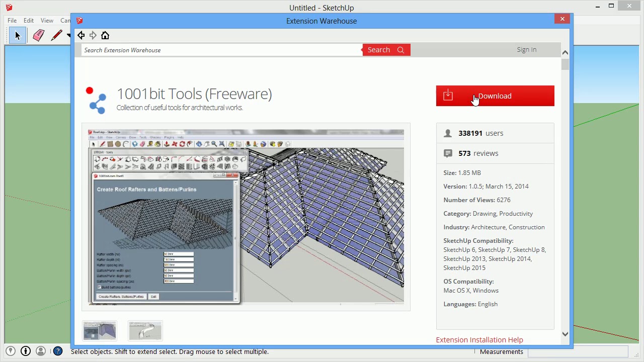Click the 338191 users count
Screen dimensions: 644x362
[481, 133]
